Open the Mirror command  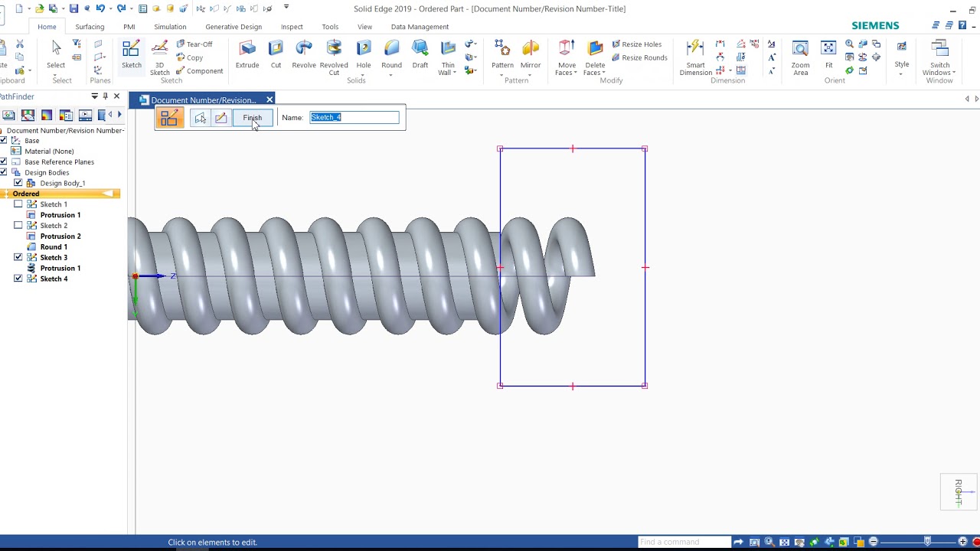pos(531,55)
